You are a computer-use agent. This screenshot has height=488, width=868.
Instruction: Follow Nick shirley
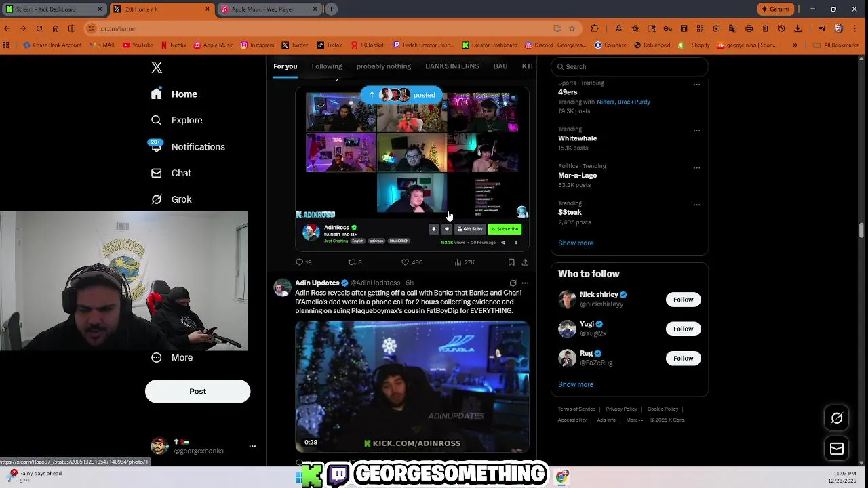click(683, 300)
